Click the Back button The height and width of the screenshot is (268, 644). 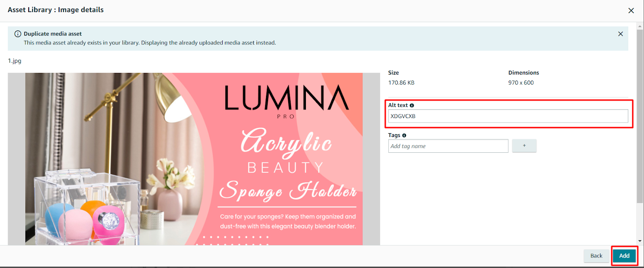coord(596,256)
